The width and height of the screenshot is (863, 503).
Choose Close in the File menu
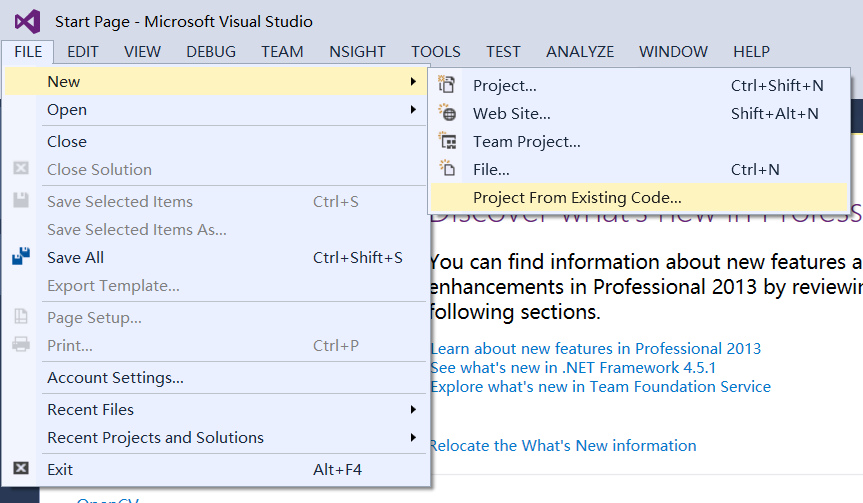tap(217, 141)
